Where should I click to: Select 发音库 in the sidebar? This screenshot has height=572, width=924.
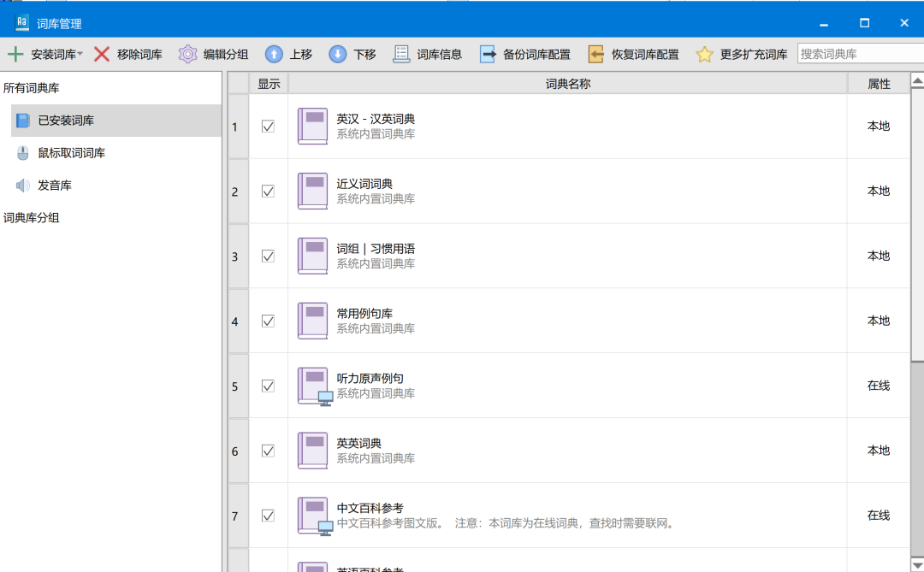(x=55, y=186)
